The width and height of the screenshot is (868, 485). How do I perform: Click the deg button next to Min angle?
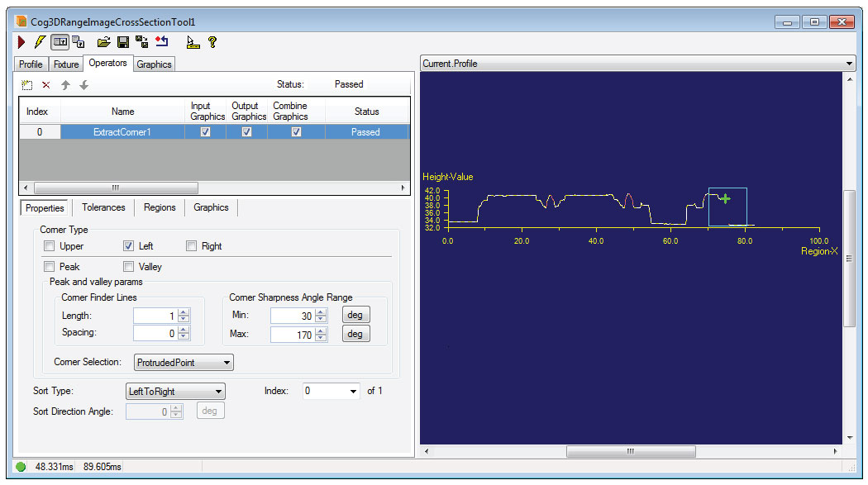pyautogui.click(x=355, y=314)
